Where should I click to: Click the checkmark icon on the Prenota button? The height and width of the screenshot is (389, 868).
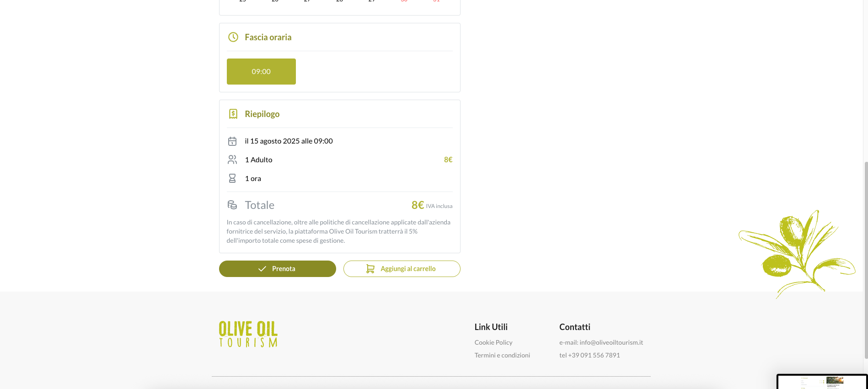tap(262, 269)
